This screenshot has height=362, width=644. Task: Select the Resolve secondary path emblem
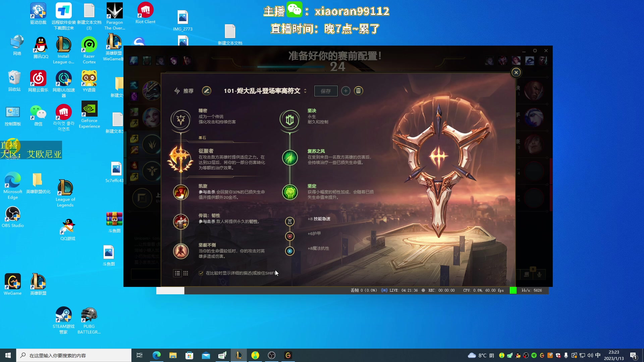tap(290, 120)
